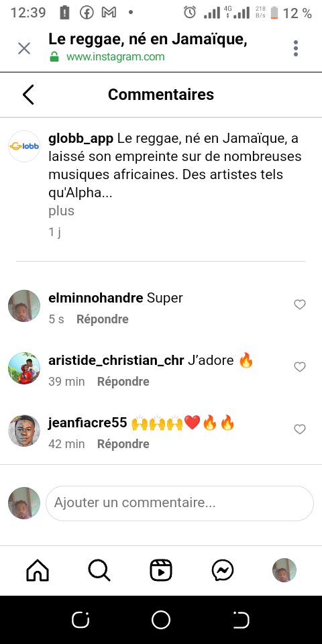Reply to aristide_christian_chr's comment
The width and height of the screenshot is (322, 644).
123,382
